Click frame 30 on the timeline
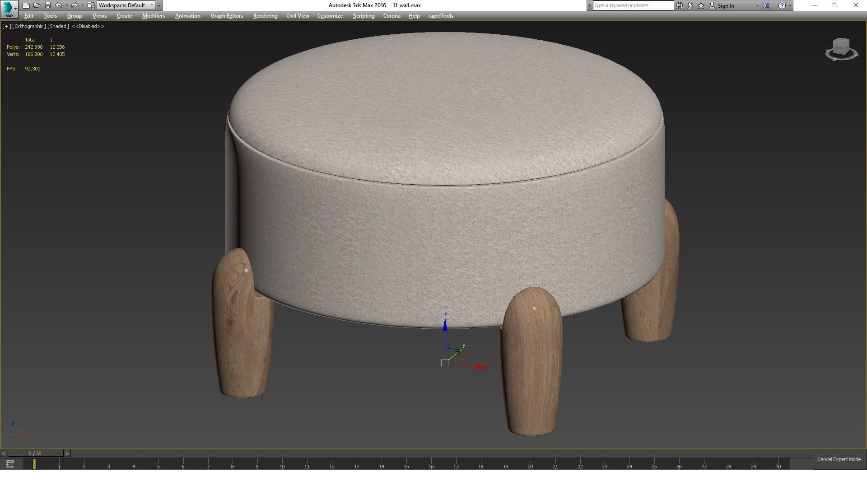Image resolution: width=867 pixels, height=504 pixels. coord(778,467)
